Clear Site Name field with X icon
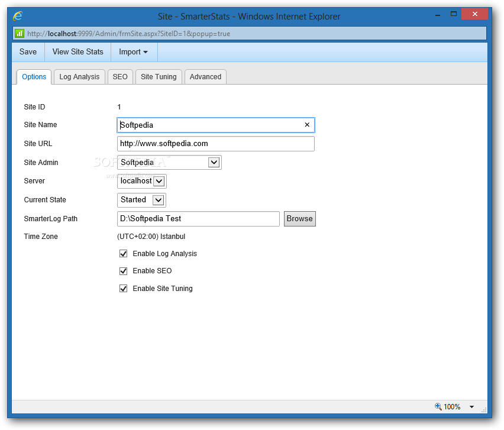This screenshot has height=430, width=504. click(307, 125)
